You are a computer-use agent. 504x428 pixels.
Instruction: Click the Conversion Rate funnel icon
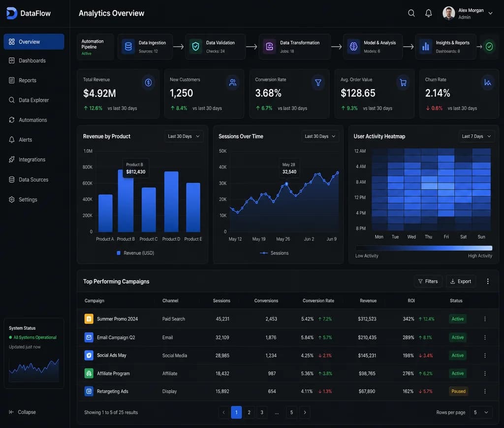tap(318, 83)
